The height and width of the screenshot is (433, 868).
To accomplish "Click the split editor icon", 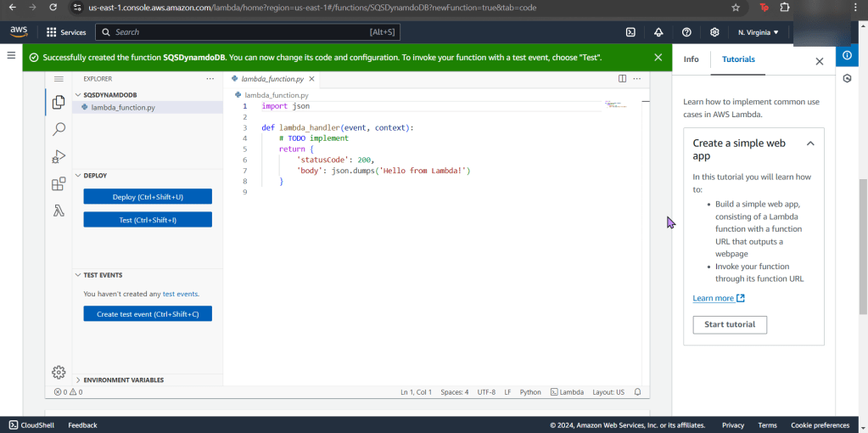I will (x=622, y=79).
